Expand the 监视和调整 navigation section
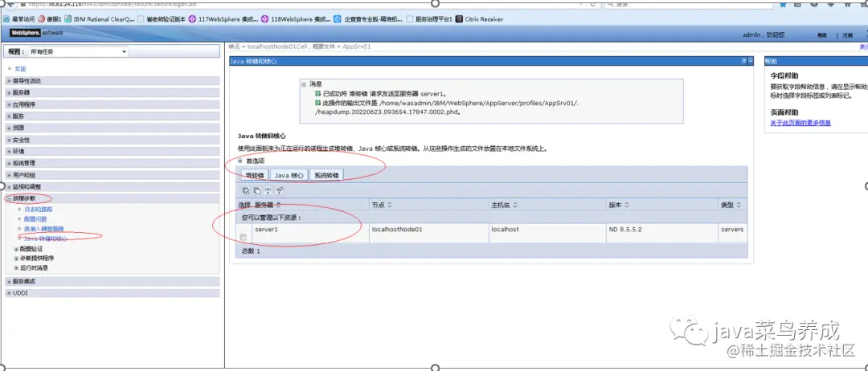 [x=10, y=186]
